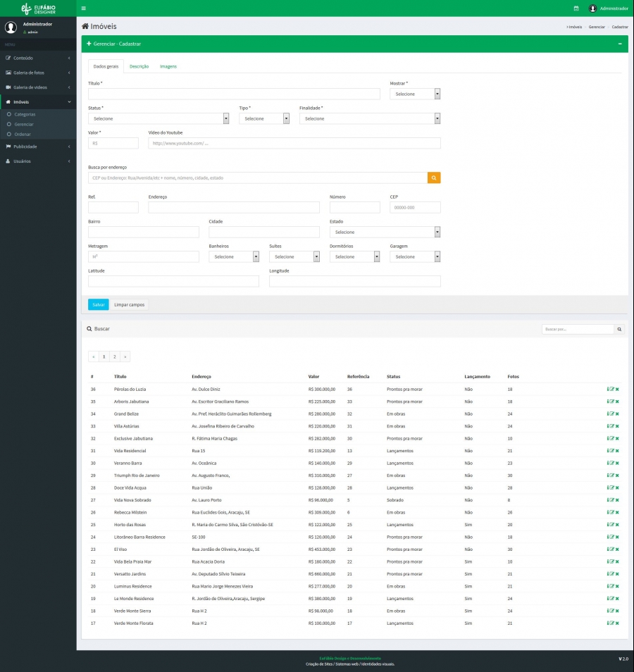Delete the Rebecca Milstein property

point(617,512)
